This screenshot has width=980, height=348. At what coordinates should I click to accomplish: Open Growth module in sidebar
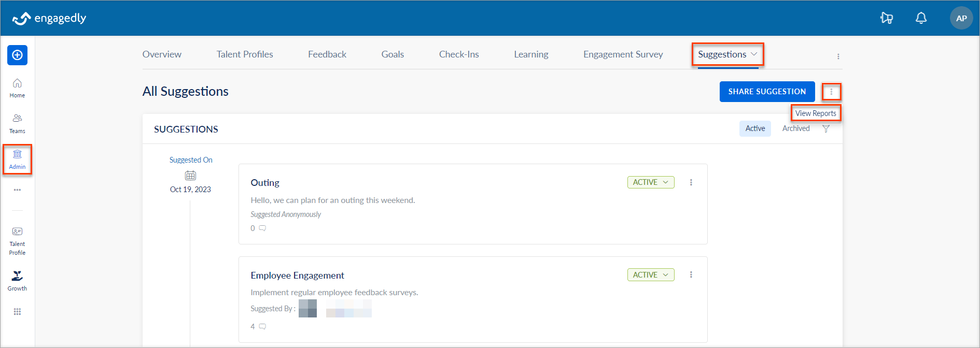pos(17,281)
